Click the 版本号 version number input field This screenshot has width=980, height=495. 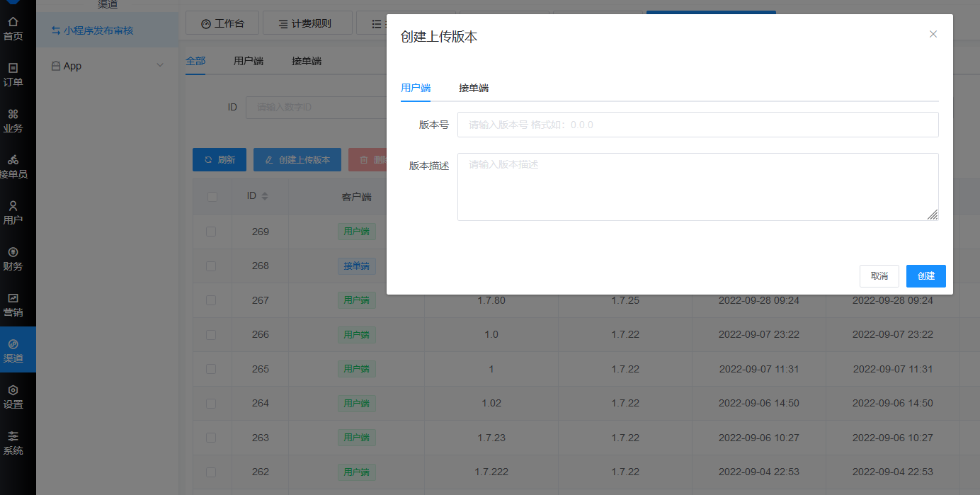(x=698, y=125)
